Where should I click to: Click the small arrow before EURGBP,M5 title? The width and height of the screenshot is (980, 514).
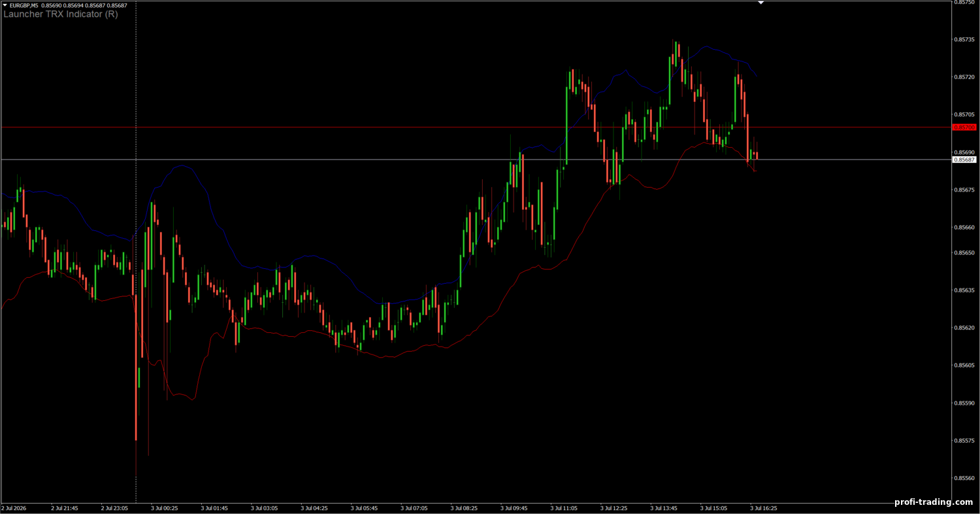[5, 5]
